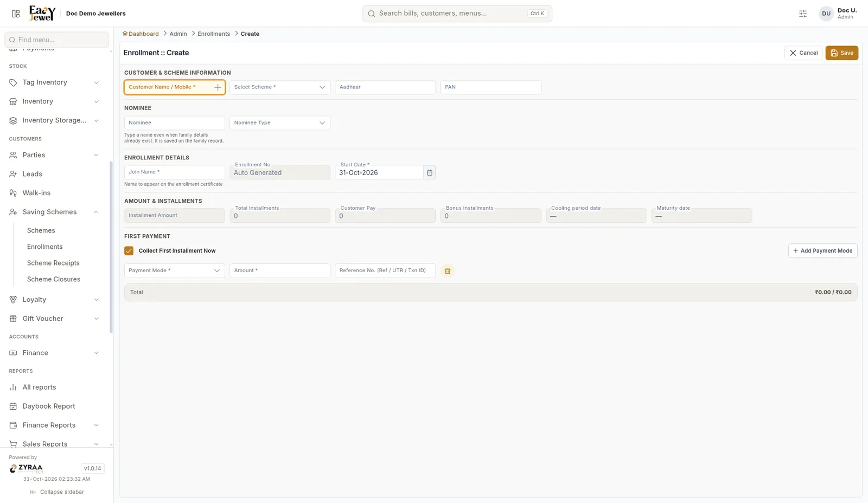Open the Nominee Type dropdown
This screenshot has width=868, height=503.
pyautogui.click(x=280, y=123)
